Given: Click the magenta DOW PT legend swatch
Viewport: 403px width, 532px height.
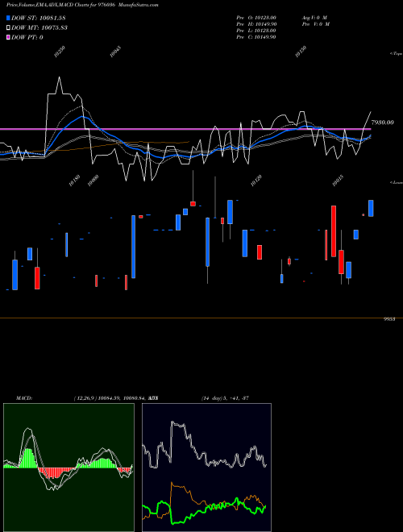Looking at the screenshot, I should pyautogui.click(x=8, y=37).
